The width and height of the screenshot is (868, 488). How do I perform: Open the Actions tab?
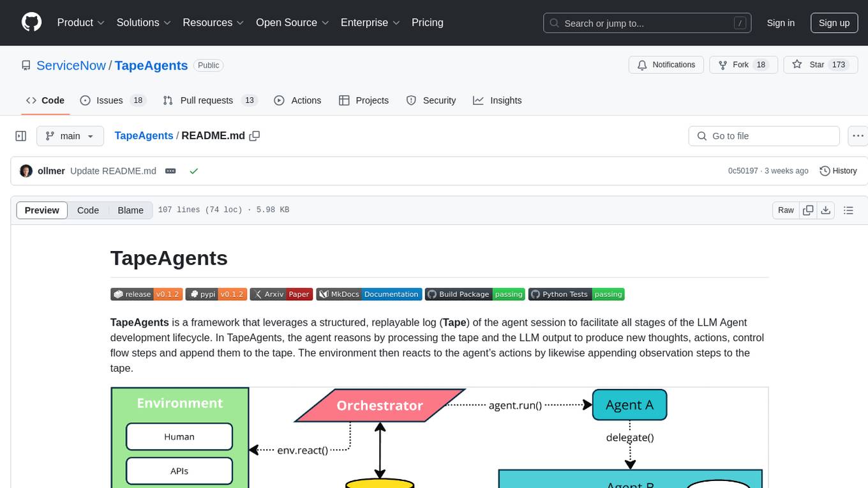(x=297, y=100)
